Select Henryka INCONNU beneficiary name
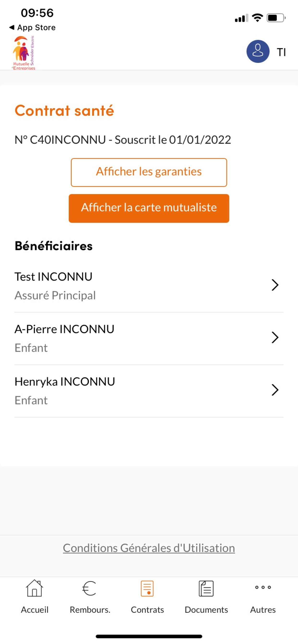Viewport: 298px width, 644px height. (65, 382)
